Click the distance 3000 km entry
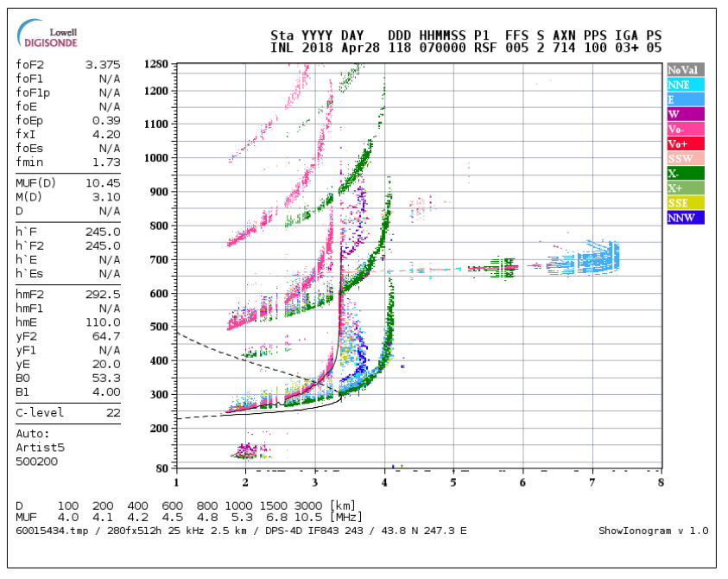728x579 pixels. pyautogui.click(x=308, y=506)
